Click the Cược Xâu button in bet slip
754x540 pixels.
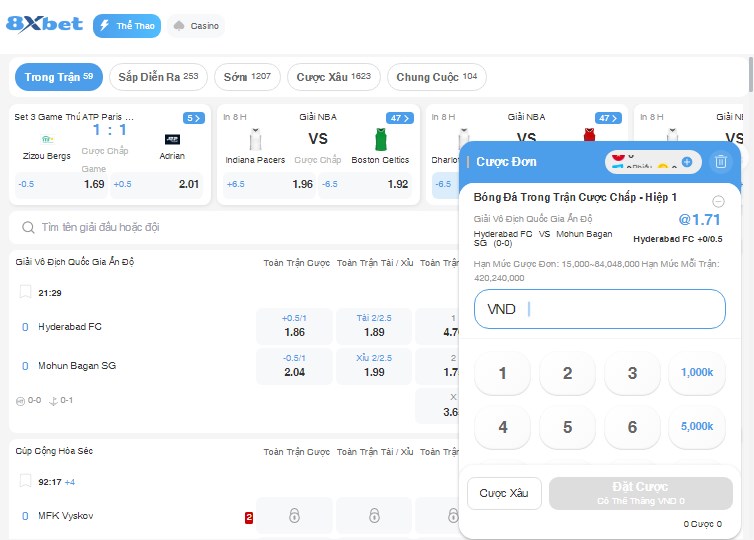click(x=504, y=493)
